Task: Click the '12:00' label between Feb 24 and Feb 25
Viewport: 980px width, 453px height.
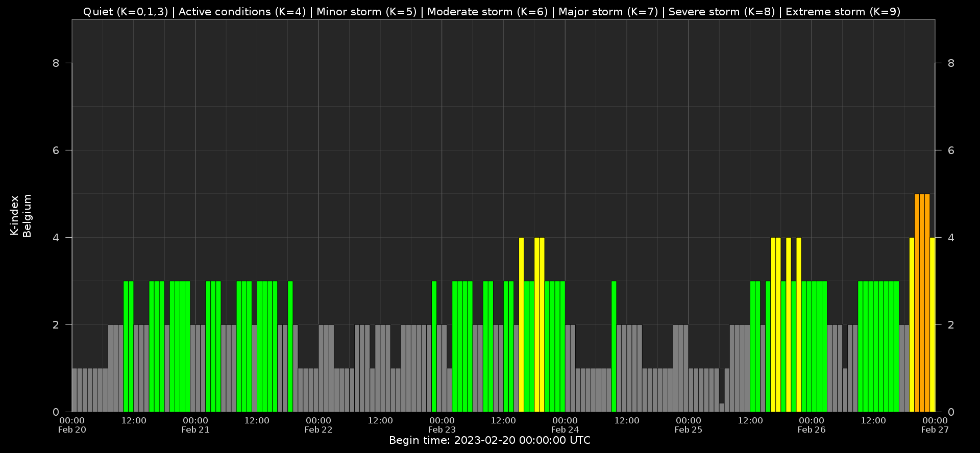Action: 627,420
